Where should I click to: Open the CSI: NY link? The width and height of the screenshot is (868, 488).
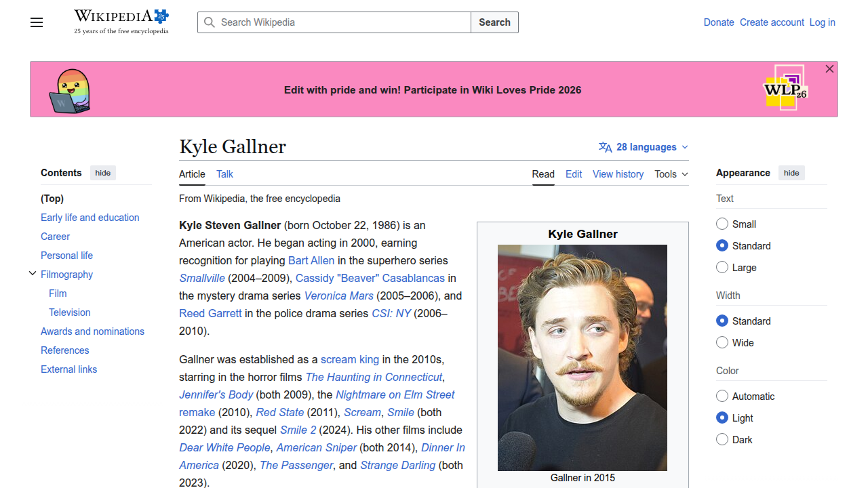pos(391,313)
